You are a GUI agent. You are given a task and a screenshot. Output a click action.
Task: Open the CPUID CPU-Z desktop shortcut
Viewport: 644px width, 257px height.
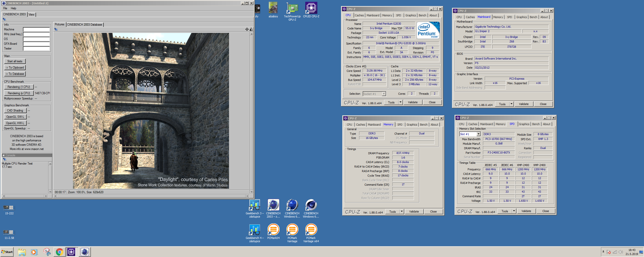click(311, 10)
